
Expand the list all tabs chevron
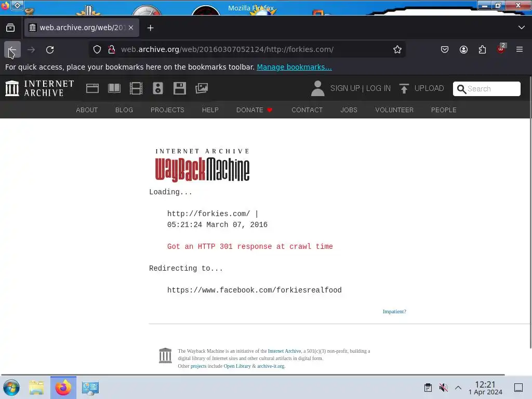tap(522, 28)
